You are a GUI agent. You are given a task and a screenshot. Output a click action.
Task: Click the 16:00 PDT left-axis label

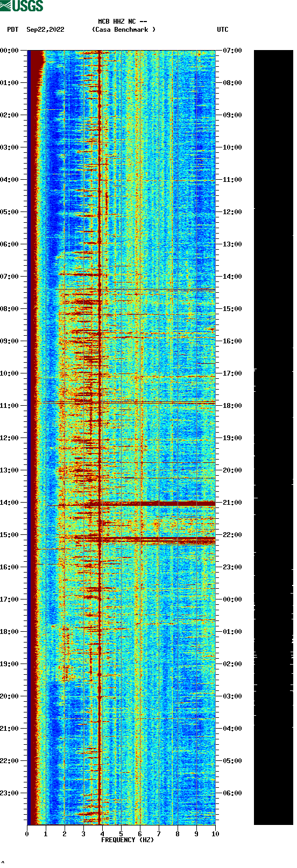point(10,567)
